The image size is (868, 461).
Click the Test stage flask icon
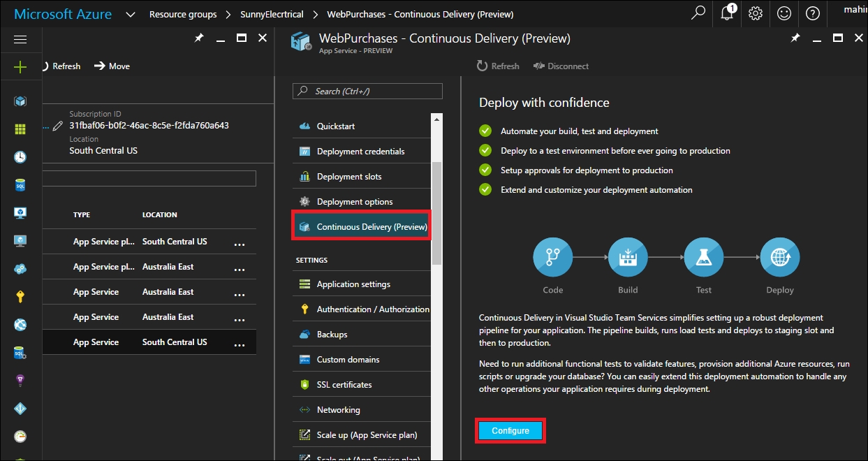[704, 258]
